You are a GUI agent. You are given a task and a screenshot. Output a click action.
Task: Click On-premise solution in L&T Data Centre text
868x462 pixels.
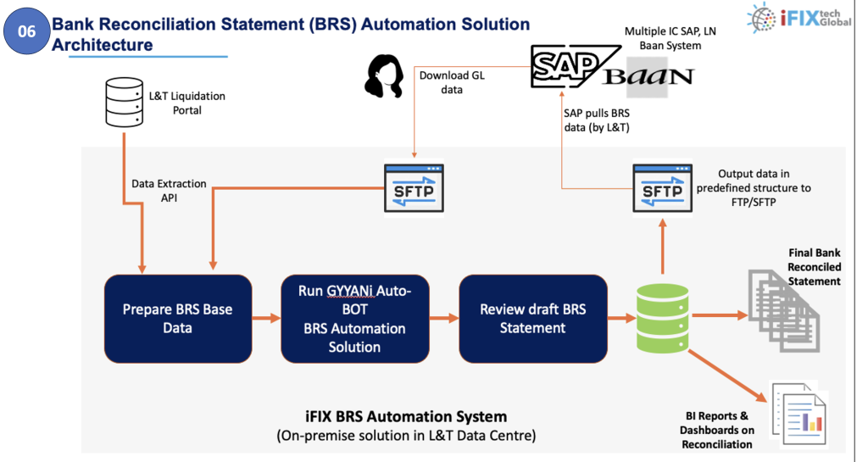click(x=406, y=436)
